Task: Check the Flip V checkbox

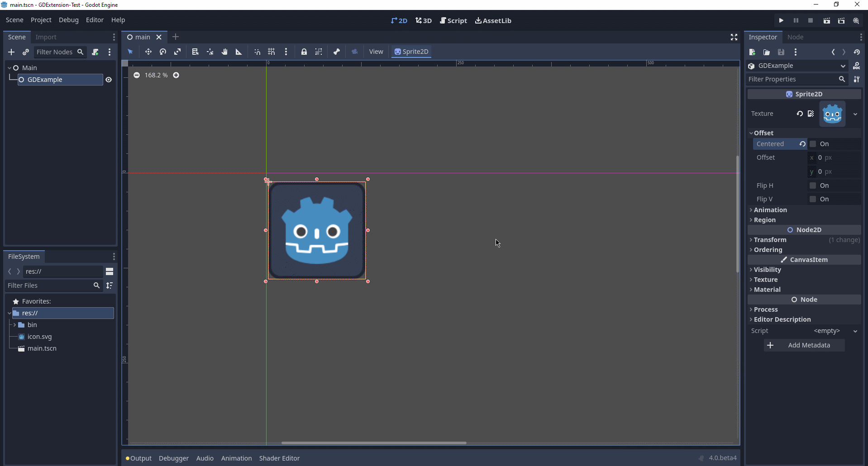Action: [x=813, y=199]
